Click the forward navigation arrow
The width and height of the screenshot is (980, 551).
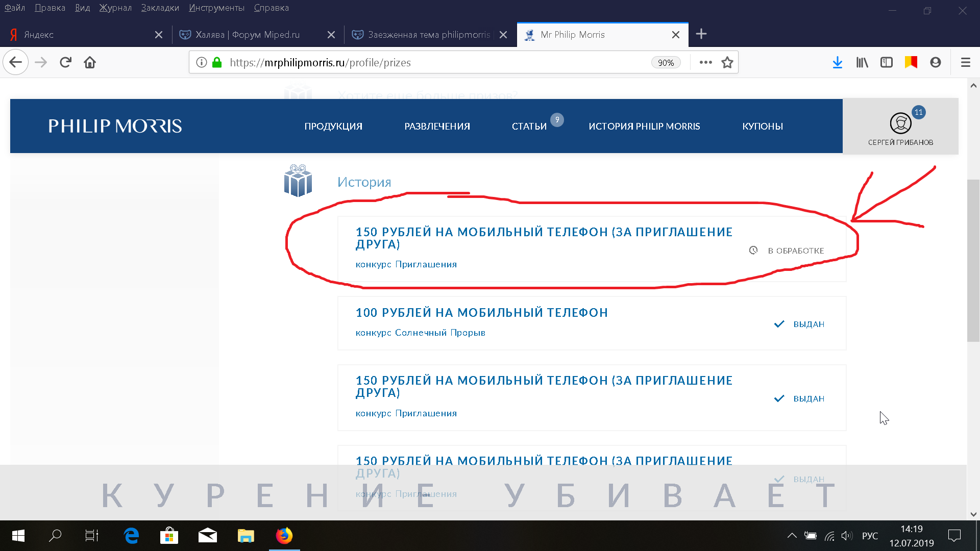[41, 62]
